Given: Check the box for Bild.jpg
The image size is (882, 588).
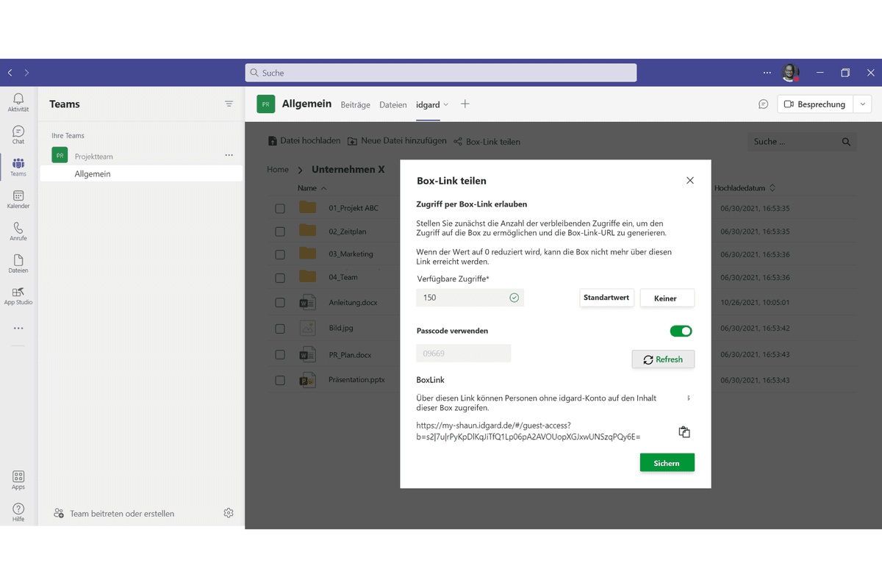Looking at the screenshot, I should (280, 329).
